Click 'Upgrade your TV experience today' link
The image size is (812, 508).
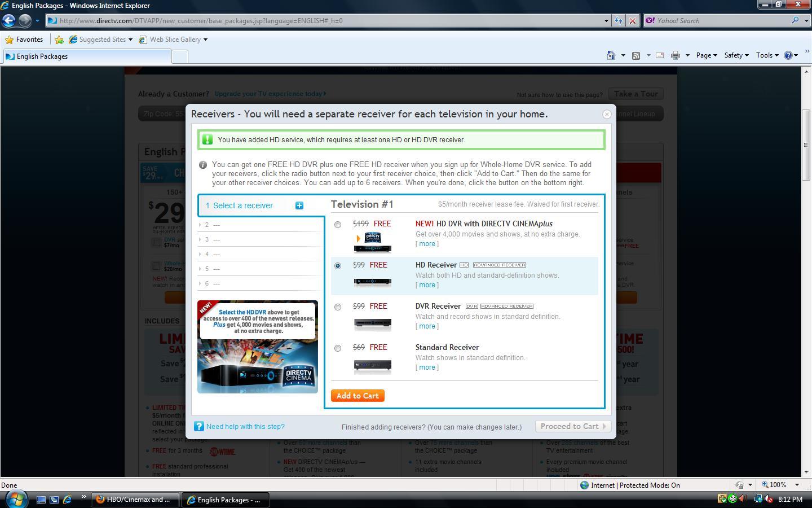[x=270, y=94]
